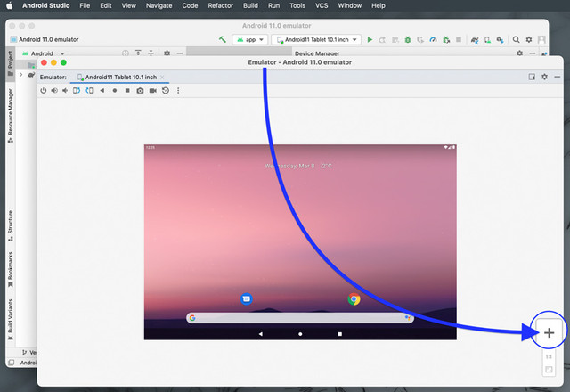Expand the collapsed project tree node
Viewport: 570px width, 392px height.
pyautogui.click(x=21, y=75)
